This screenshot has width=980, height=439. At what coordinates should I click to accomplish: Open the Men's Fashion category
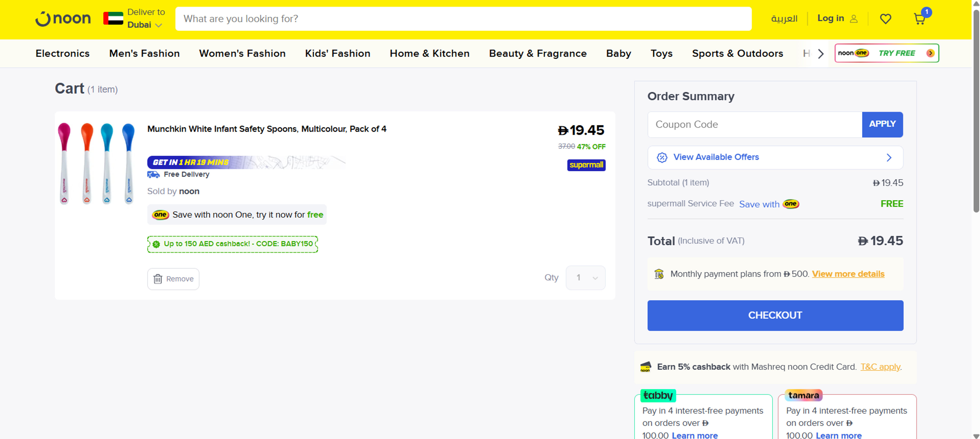144,53
